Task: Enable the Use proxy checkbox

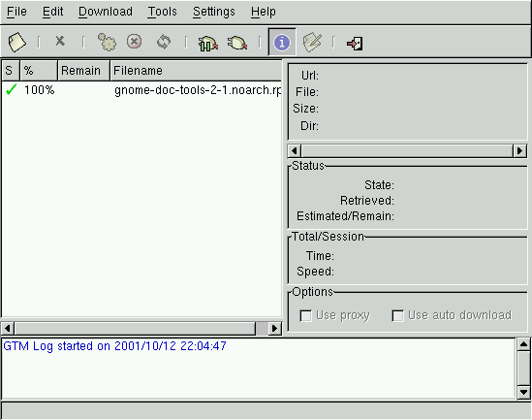Action: tap(305, 316)
